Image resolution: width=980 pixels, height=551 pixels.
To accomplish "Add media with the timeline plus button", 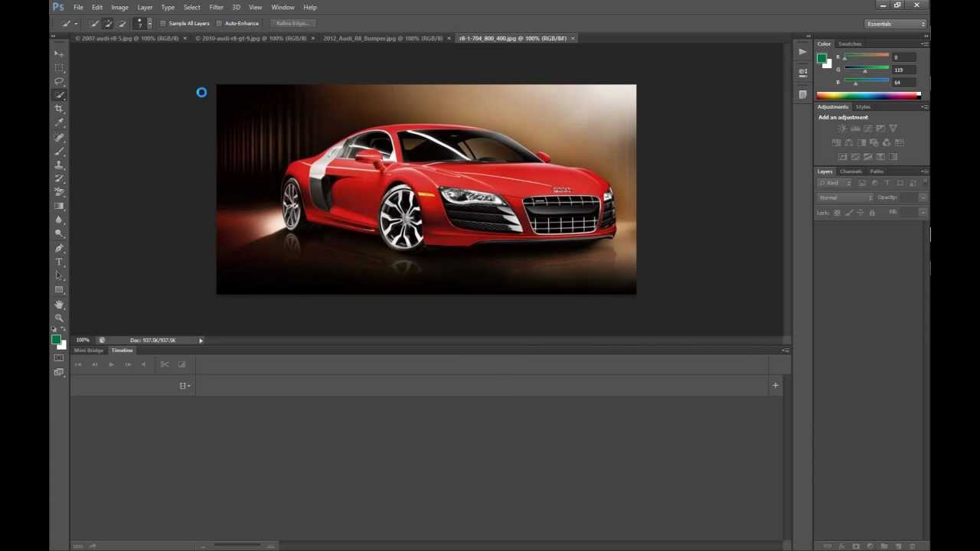I will point(776,386).
